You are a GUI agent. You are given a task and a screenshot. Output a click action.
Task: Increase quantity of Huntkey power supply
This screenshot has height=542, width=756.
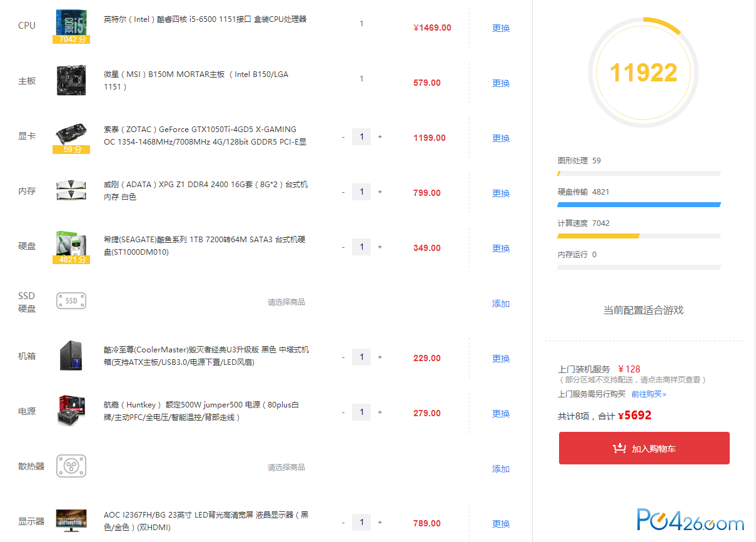[x=380, y=412]
